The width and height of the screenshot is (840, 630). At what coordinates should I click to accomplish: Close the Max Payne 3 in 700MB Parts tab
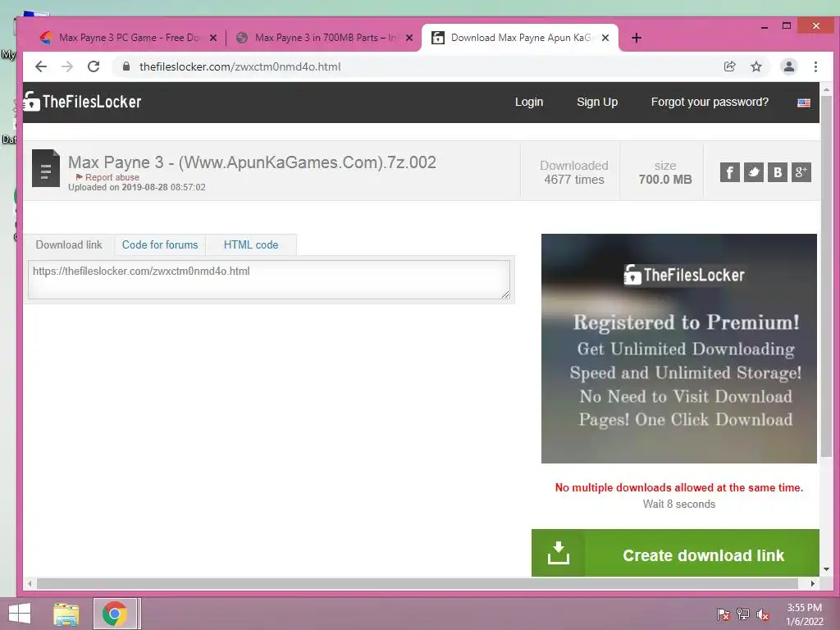[x=409, y=38]
